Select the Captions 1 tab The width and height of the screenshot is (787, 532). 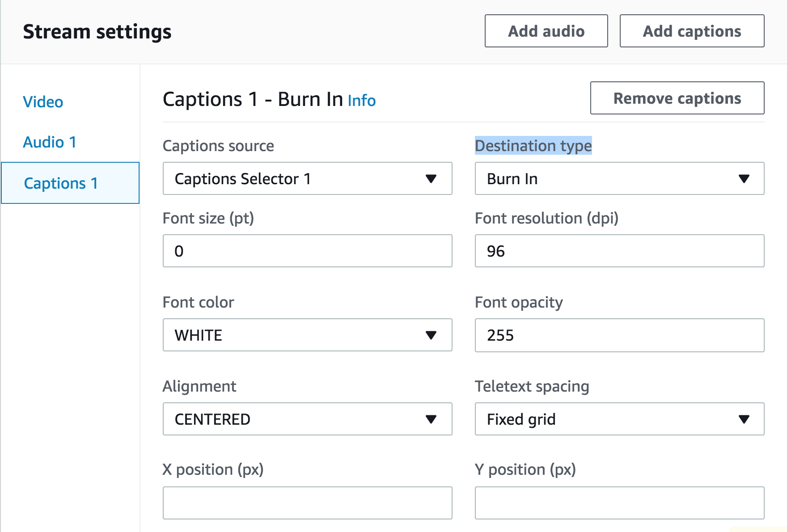[x=70, y=183]
